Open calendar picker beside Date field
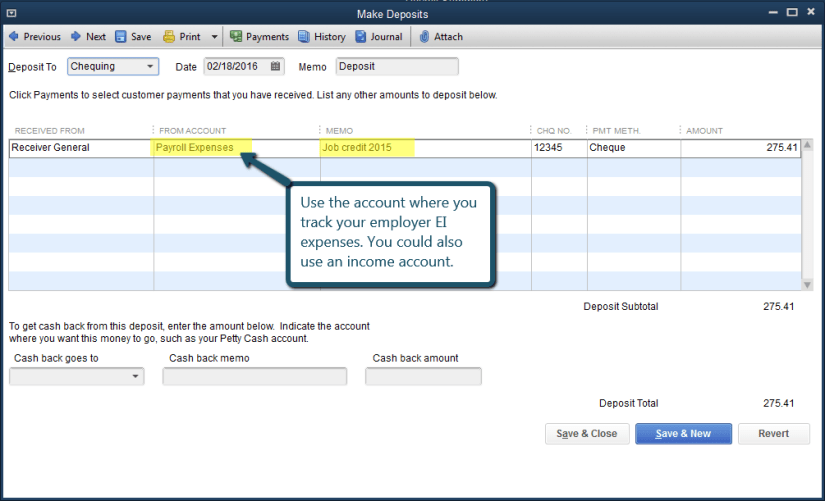 [x=276, y=67]
